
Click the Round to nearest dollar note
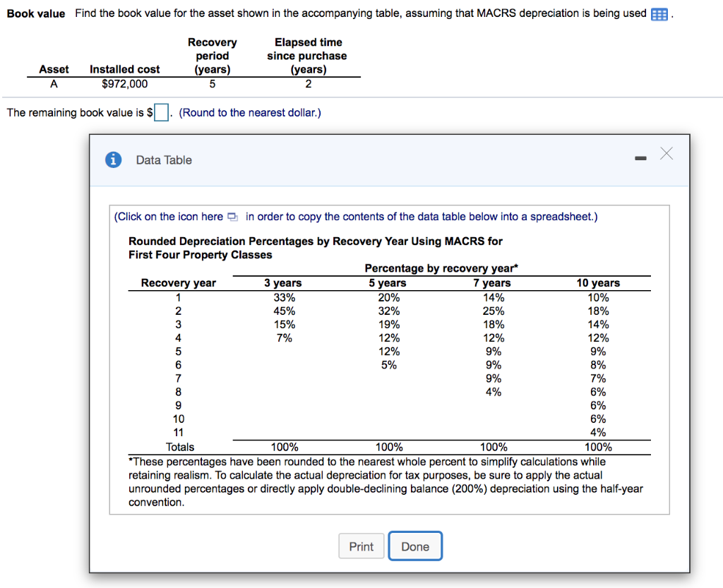click(250, 113)
